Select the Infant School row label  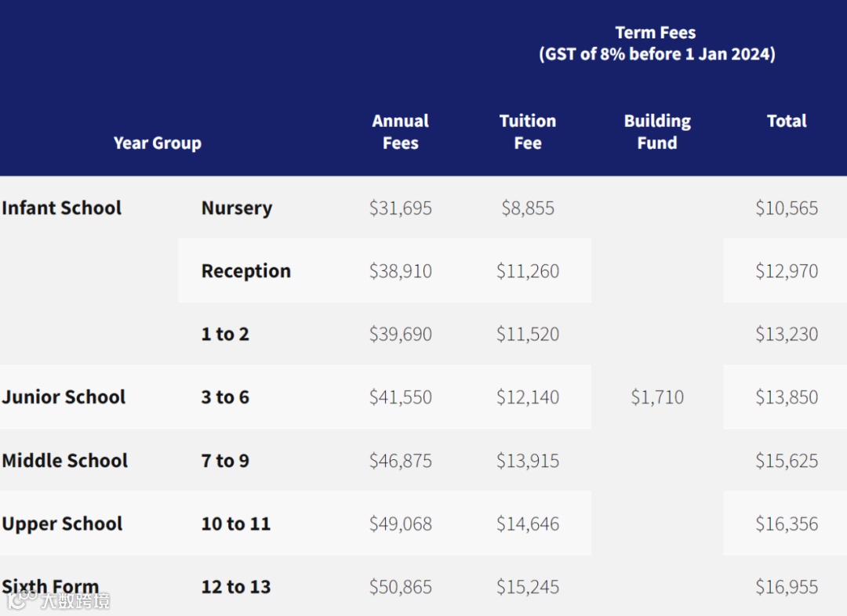point(62,208)
